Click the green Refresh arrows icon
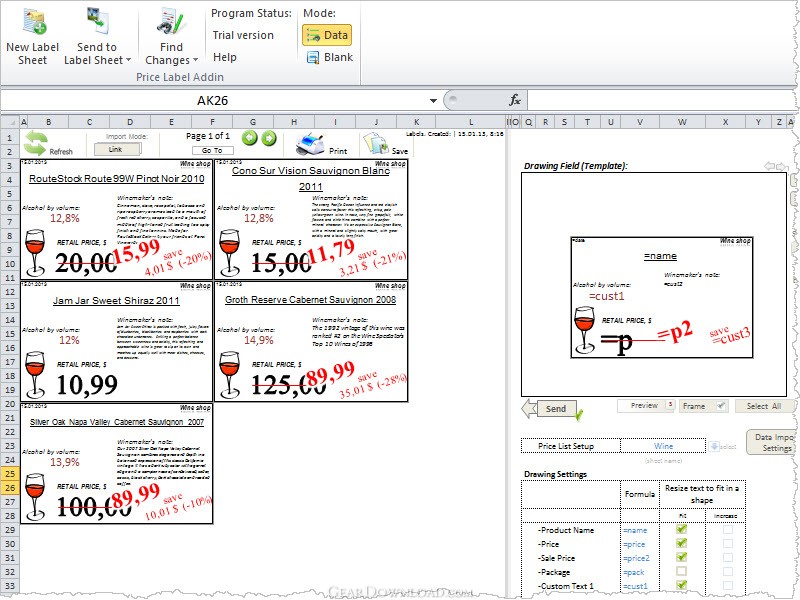Image resolution: width=800 pixels, height=600 pixels. click(x=35, y=143)
